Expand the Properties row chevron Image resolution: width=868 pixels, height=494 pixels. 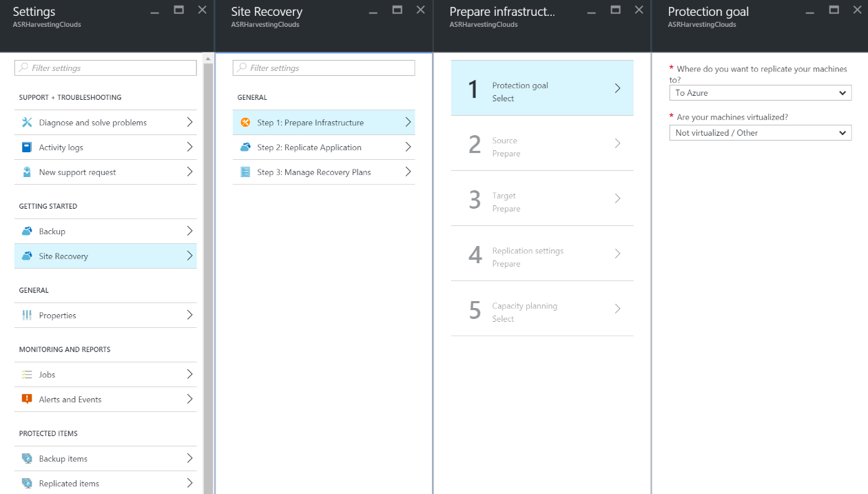coord(189,315)
